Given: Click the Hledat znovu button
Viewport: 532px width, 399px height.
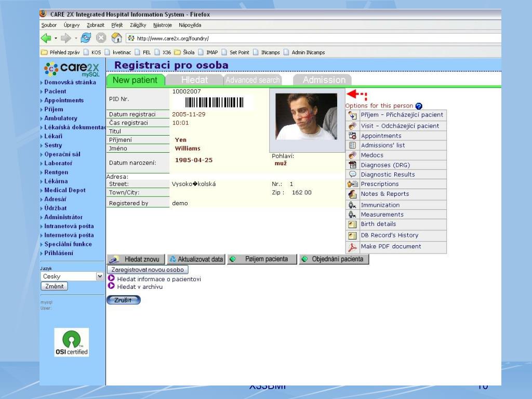Looking at the screenshot, I should 136,259.
